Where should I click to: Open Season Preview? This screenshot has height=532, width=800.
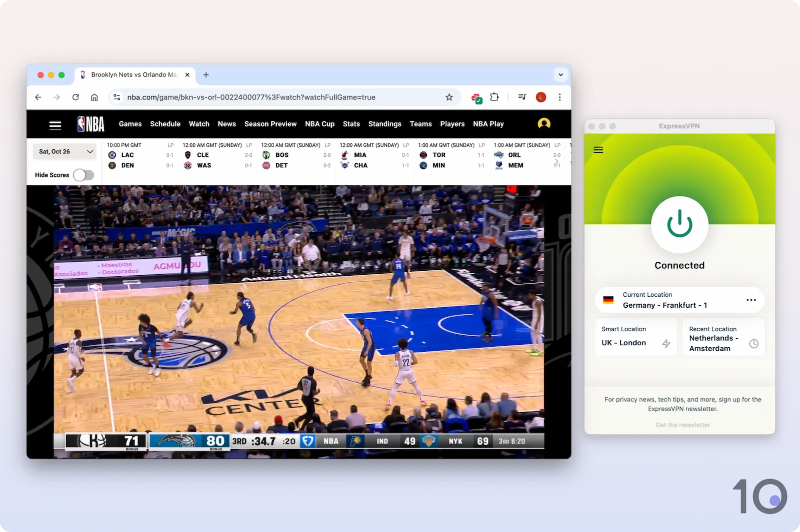270,124
